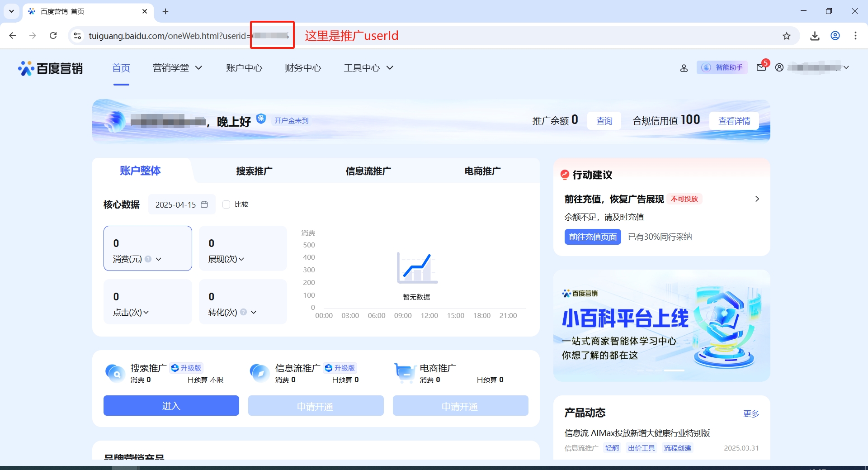Screen dimensions: 868x470
Task: Reload the page with the refresh icon
Action: coord(53,36)
